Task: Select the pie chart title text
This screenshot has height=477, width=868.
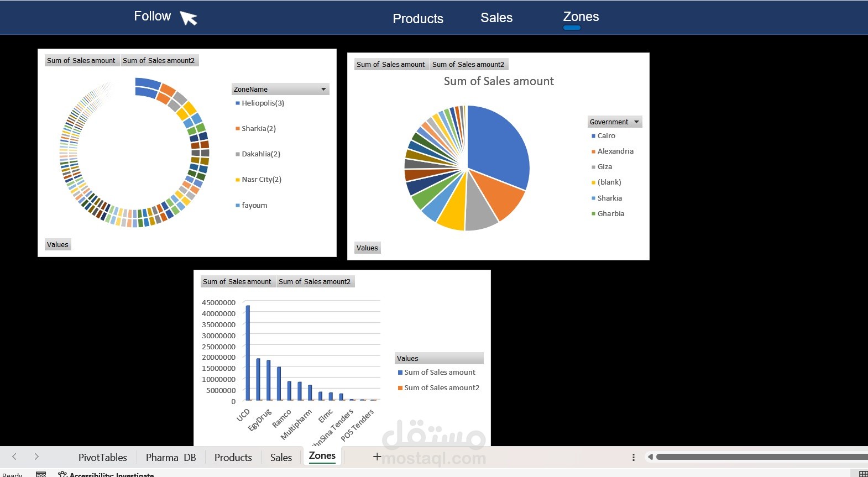Action: (x=499, y=81)
